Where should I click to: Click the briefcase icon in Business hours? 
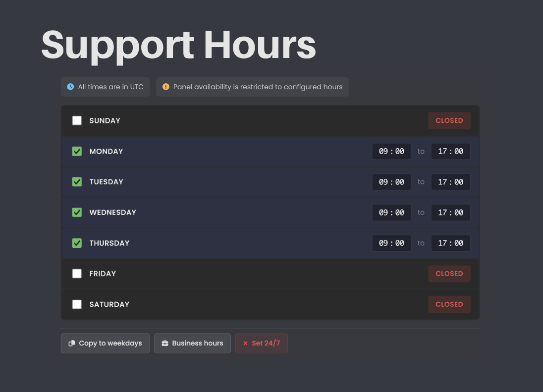pyautogui.click(x=165, y=343)
